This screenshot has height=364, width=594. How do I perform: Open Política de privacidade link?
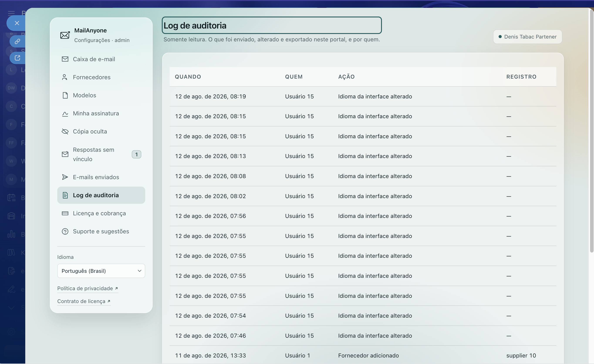(x=88, y=288)
